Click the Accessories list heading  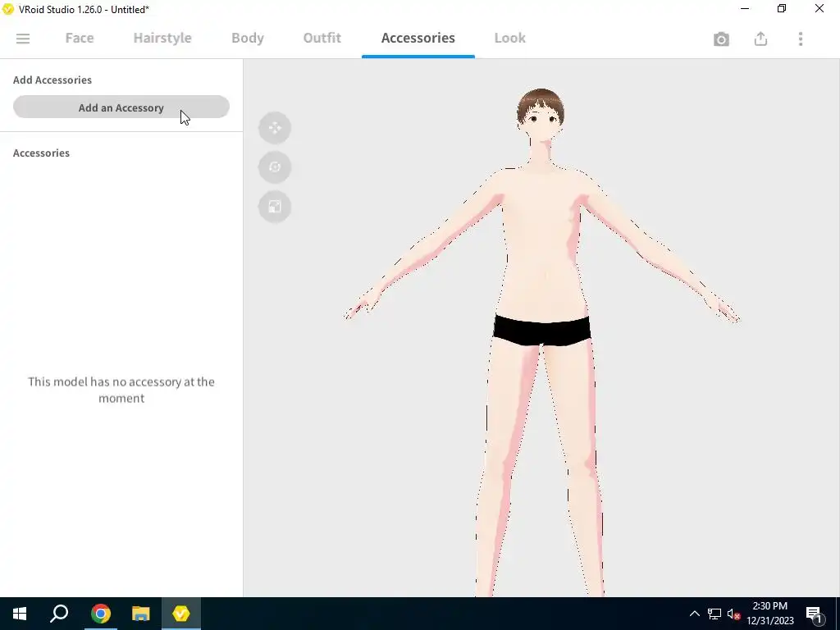(x=41, y=153)
